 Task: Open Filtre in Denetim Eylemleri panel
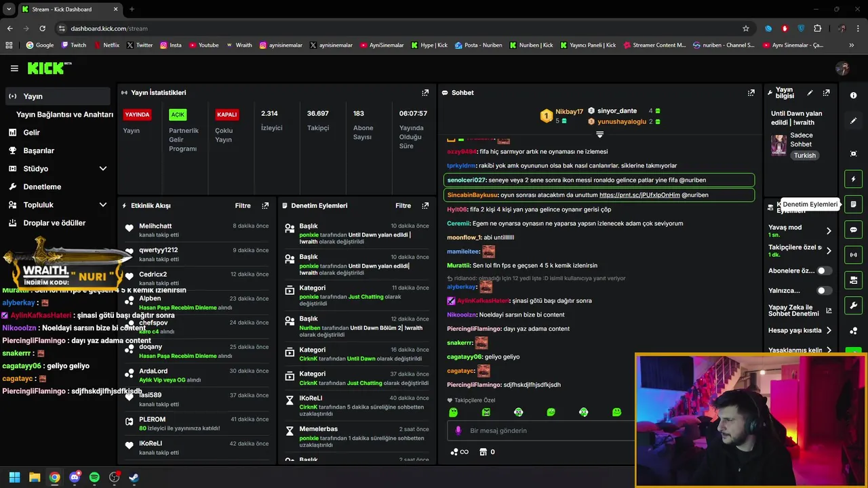[403, 205]
